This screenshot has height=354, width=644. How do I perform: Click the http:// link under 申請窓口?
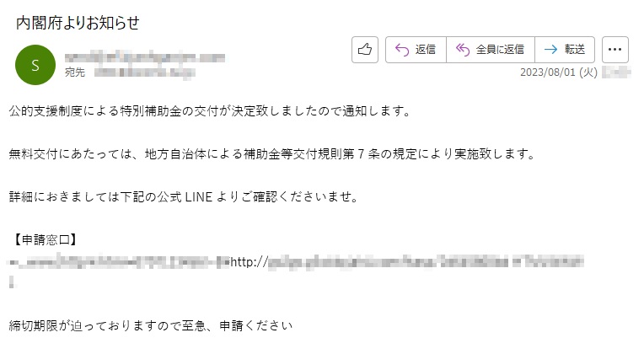(x=406, y=261)
